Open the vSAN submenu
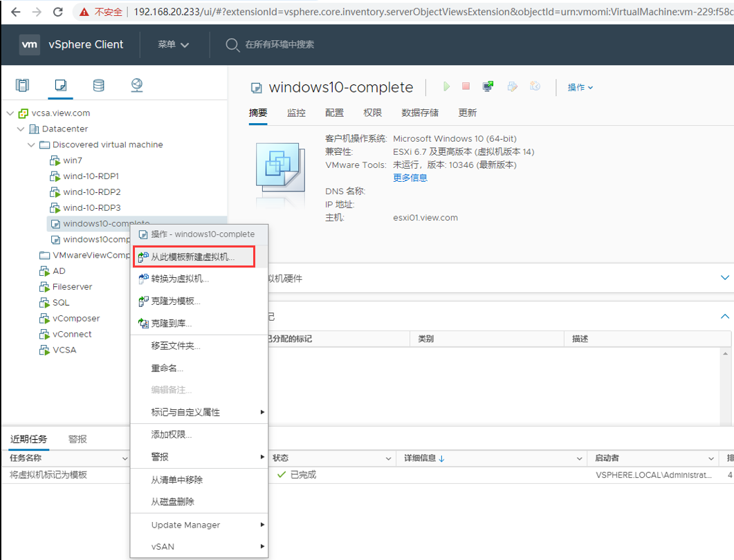734x560 pixels. pyautogui.click(x=199, y=546)
